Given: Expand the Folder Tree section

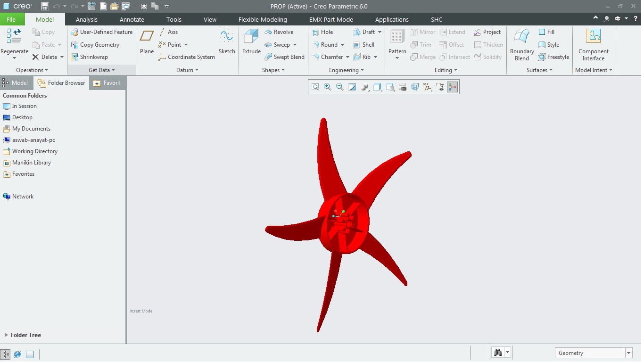Looking at the screenshot, I should [x=6, y=335].
